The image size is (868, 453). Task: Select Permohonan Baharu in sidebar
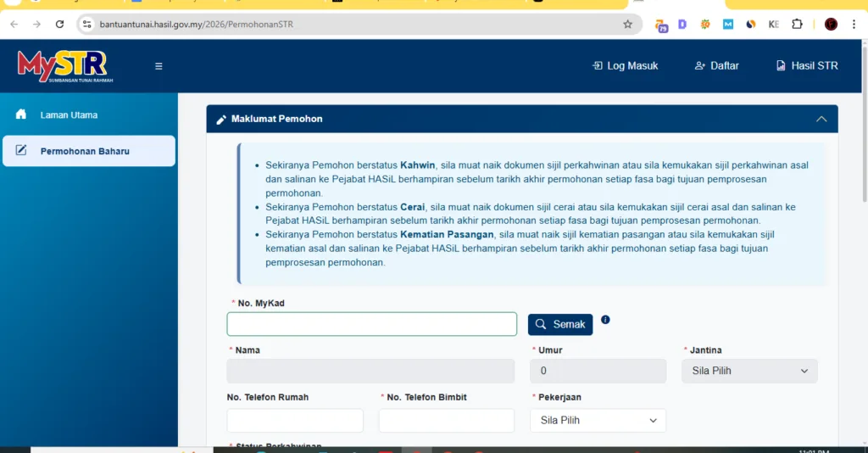[88, 151]
